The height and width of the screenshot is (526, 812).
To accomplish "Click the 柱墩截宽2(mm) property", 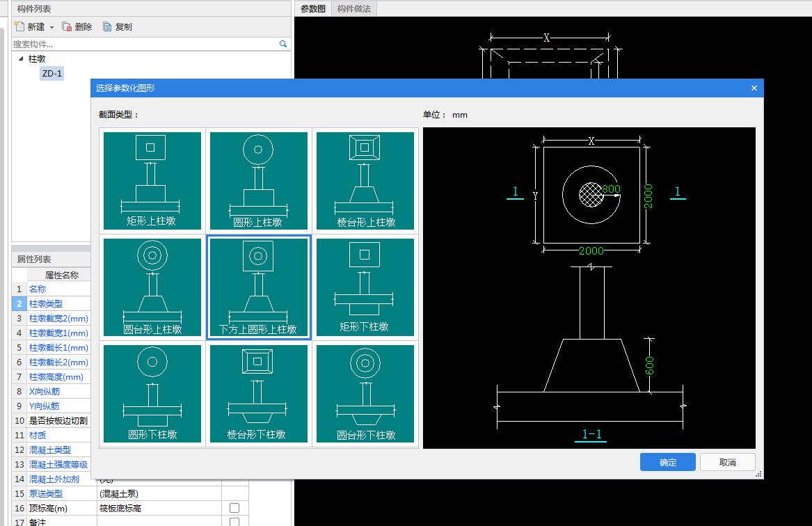I will (58, 319).
